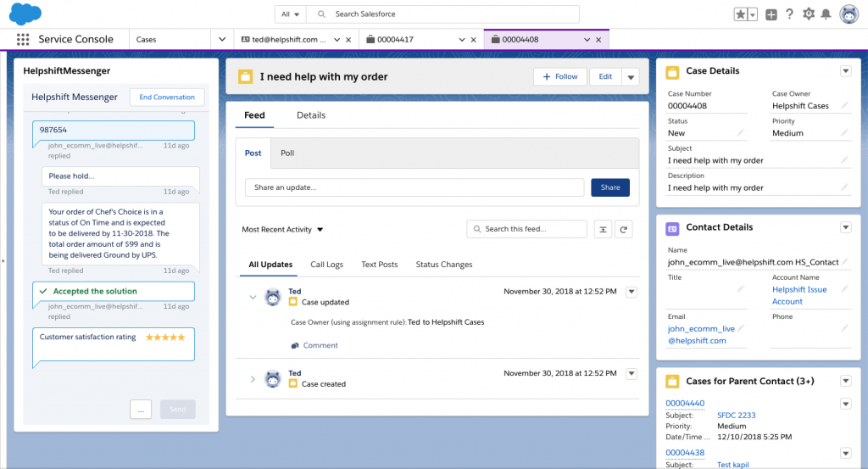Viewport: 868px width, 469px height.
Task: Open the Cases for Parent Contact menu
Action: click(x=845, y=381)
